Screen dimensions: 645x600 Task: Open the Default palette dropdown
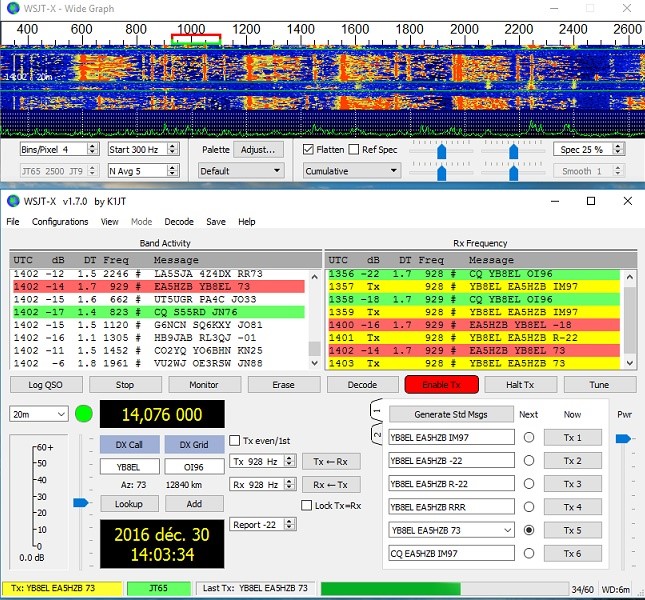(x=241, y=171)
